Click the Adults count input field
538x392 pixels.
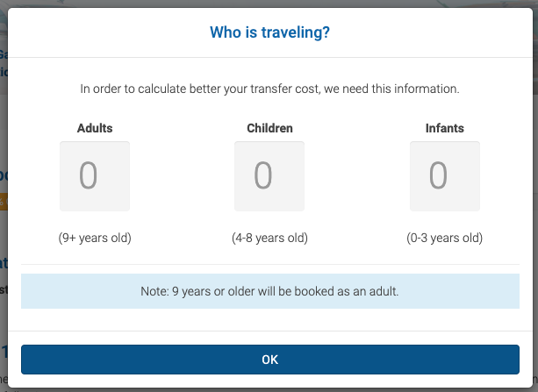tap(95, 176)
